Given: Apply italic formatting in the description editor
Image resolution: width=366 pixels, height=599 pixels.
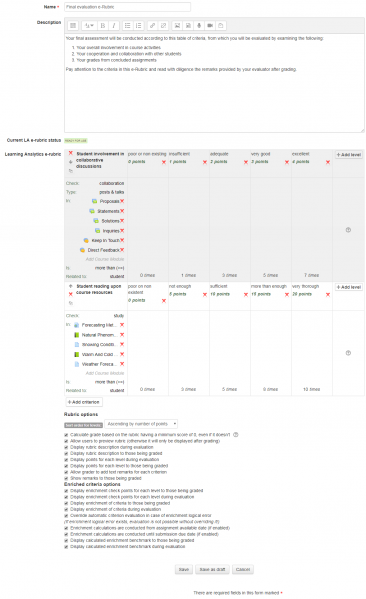Looking at the screenshot, I should 113,26.
